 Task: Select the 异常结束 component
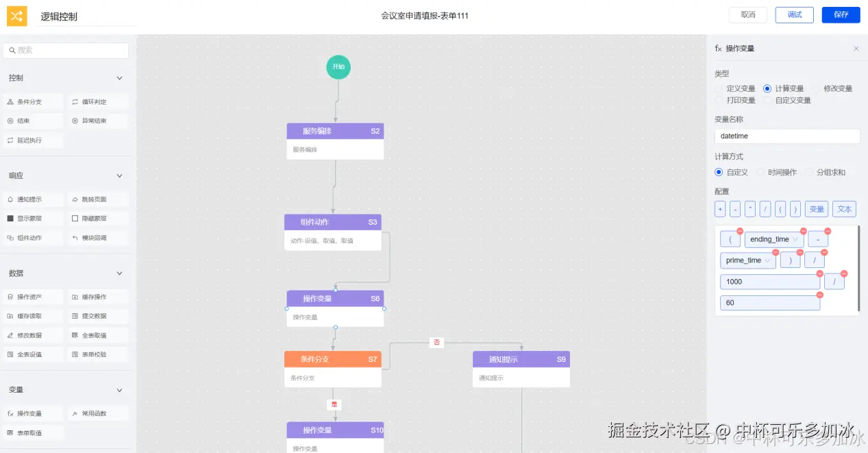click(x=98, y=121)
